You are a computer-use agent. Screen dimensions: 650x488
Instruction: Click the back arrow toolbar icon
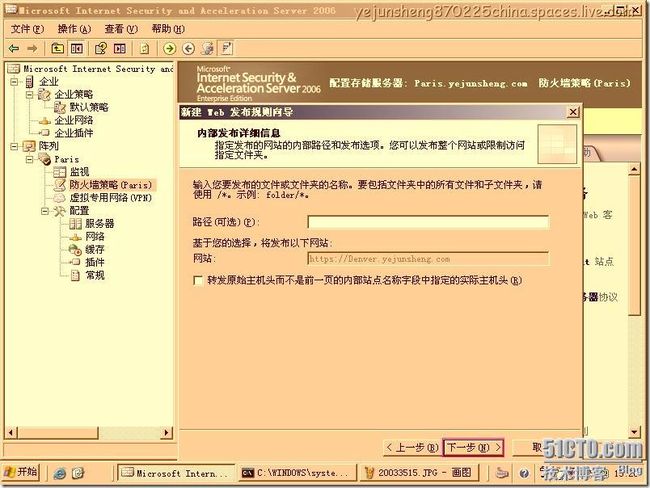tap(14, 49)
